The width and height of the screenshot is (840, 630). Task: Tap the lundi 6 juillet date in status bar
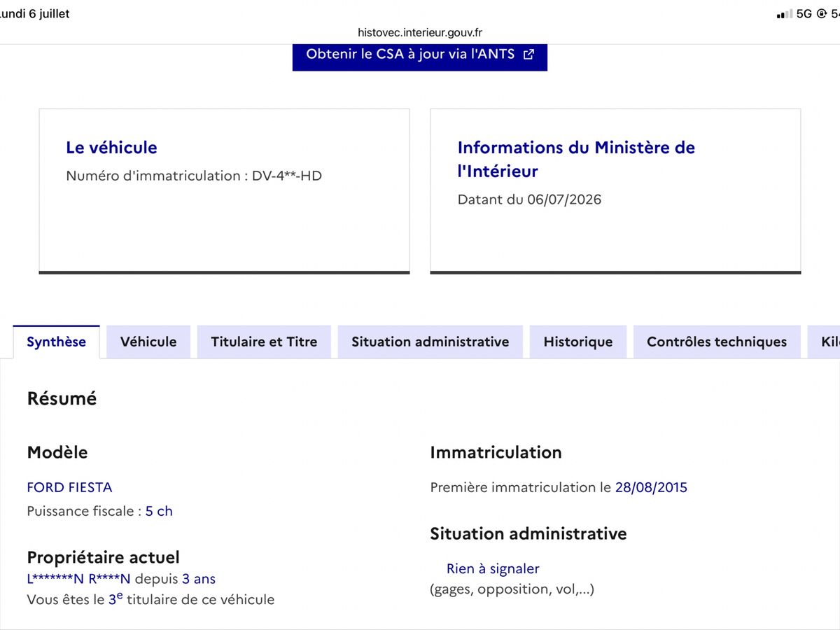pos(35,14)
